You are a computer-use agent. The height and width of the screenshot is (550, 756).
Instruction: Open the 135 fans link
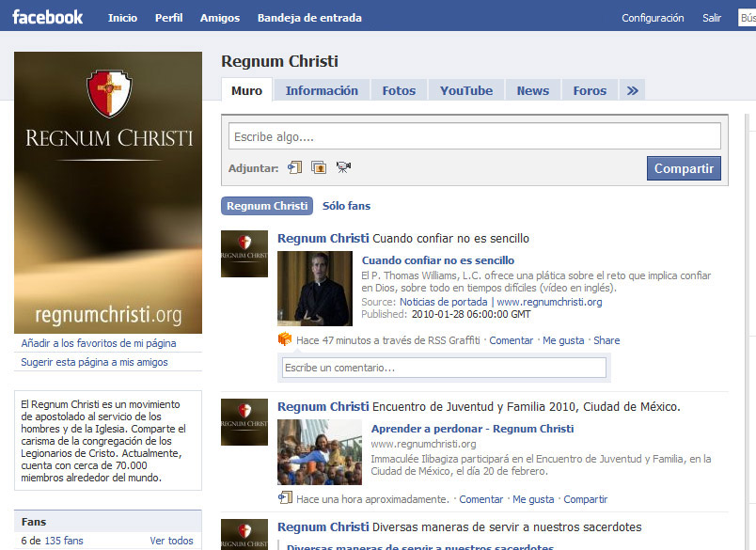(64, 541)
